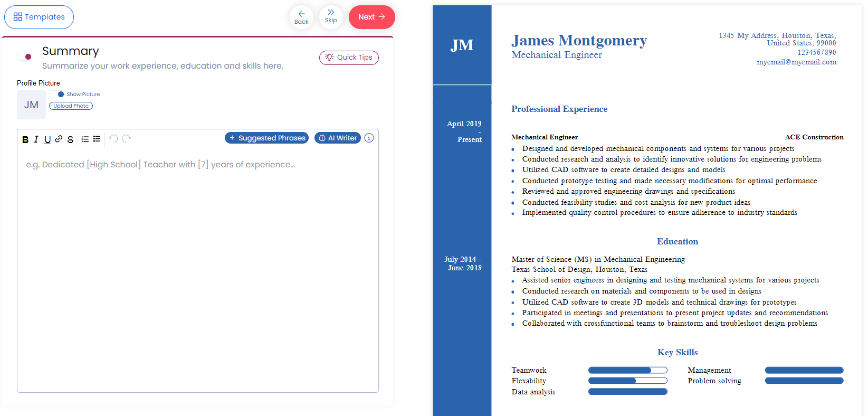
Task: Click the Professional Experience heading
Action: (559, 109)
